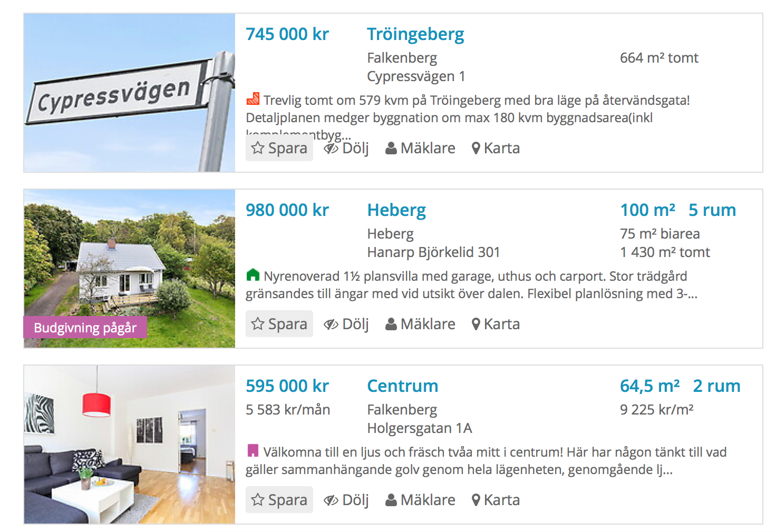Viewport: 776px width, 532px height.
Task: Click the Budgivning pågår badge
Action: coord(85,328)
